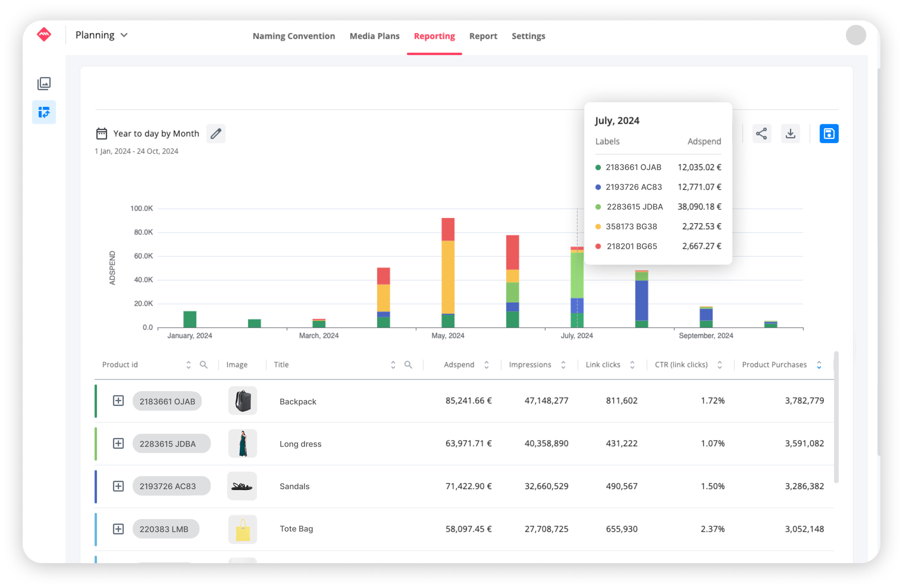This screenshot has height=588, width=903.
Task: Expand the 220383 LMB Tote Bag row
Action: tap(118, 529)
